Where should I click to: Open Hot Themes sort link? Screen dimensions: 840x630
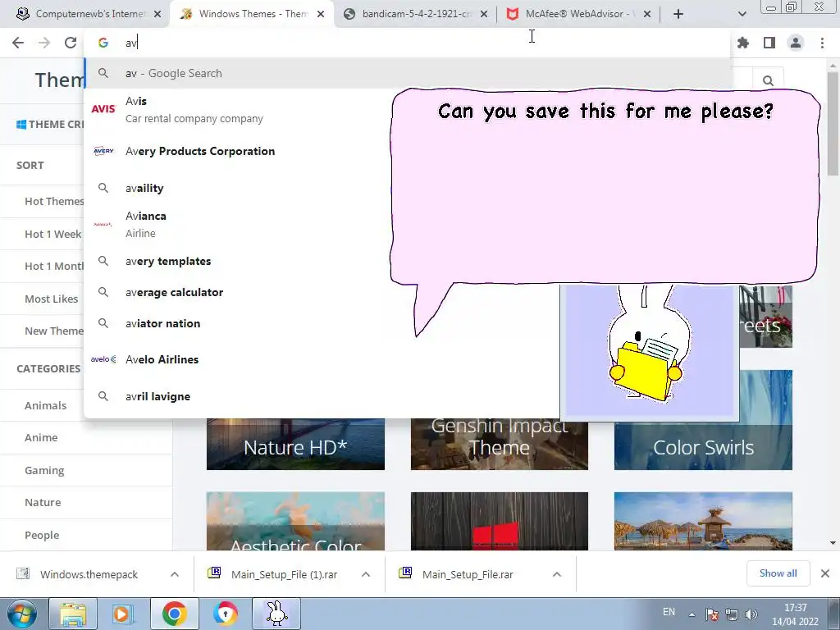click(x=53, y=202)
